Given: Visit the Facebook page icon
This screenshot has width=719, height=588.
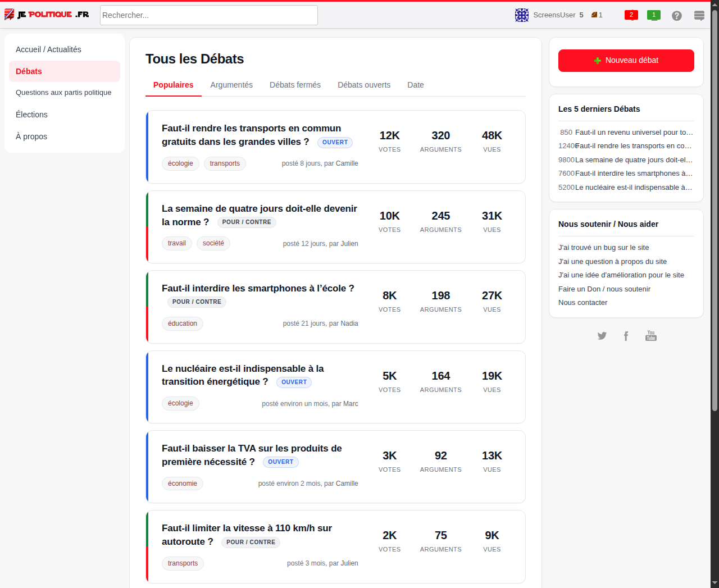Looking at the screenshot, I should click(626, 336).
